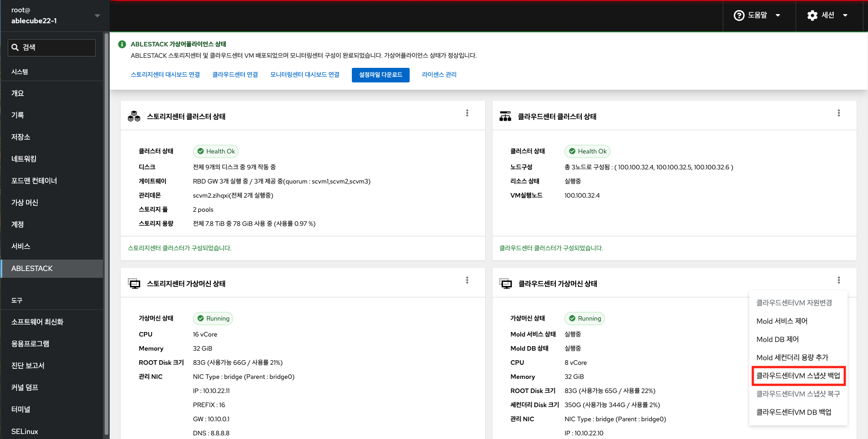Screen dimensions: 868x439
Task: Click the Storage Center cluster stack icon
Action: tap(134, 117)
